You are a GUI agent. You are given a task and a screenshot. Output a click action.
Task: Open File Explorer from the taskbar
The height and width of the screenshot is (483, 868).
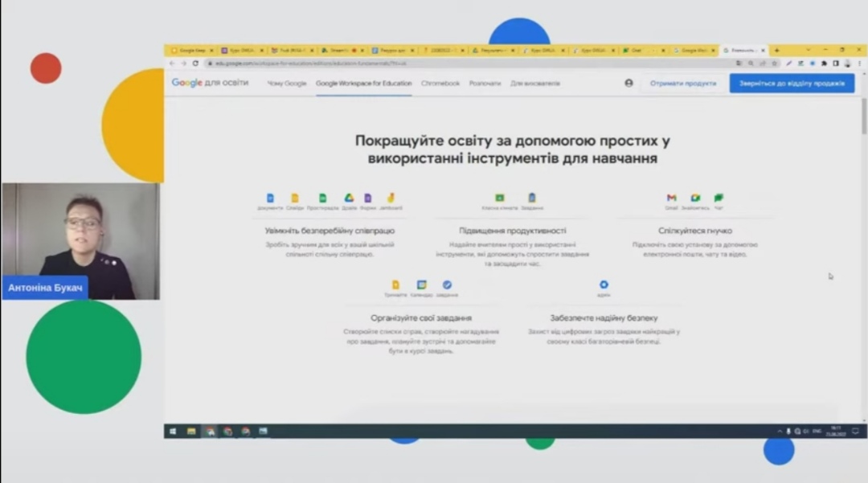[191, 431]
